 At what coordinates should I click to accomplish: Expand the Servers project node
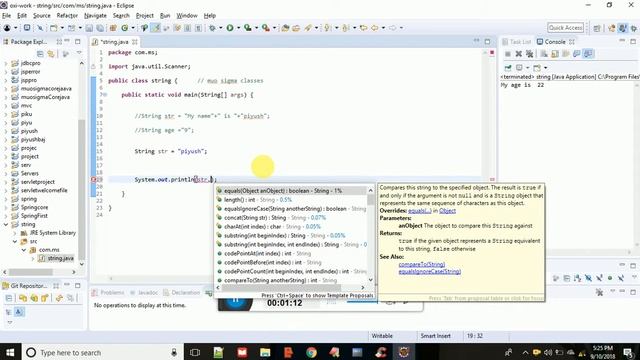coord(6,173)
